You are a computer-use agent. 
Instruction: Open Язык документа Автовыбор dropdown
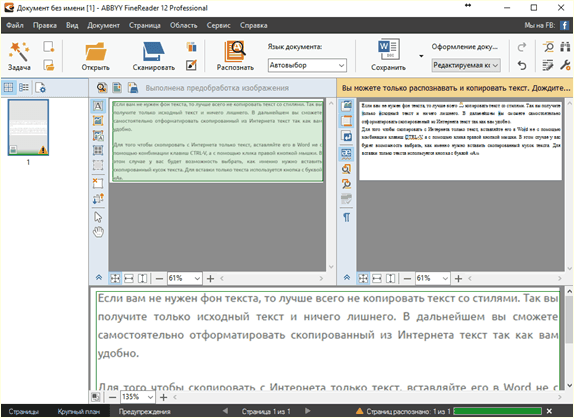click(x=307, y=66)
